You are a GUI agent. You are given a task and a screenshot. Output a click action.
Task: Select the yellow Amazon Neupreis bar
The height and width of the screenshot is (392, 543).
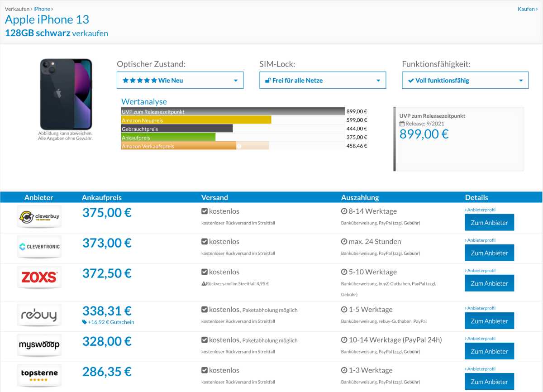point(196,120)
